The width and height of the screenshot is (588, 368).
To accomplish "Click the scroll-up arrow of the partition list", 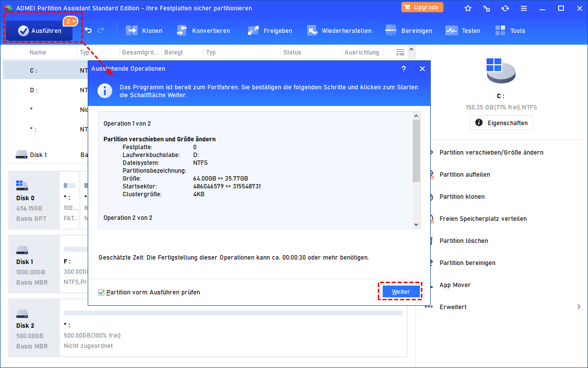I will point(412,50).
